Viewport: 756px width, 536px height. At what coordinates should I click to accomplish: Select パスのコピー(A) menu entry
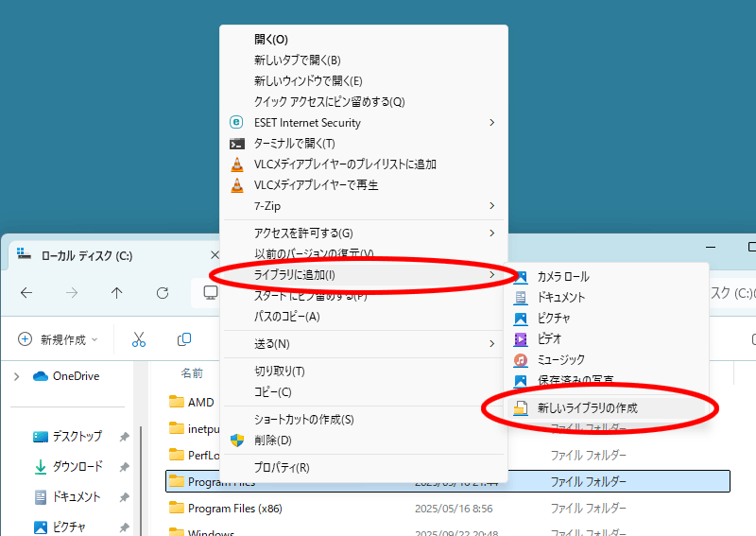pos(286,316)
